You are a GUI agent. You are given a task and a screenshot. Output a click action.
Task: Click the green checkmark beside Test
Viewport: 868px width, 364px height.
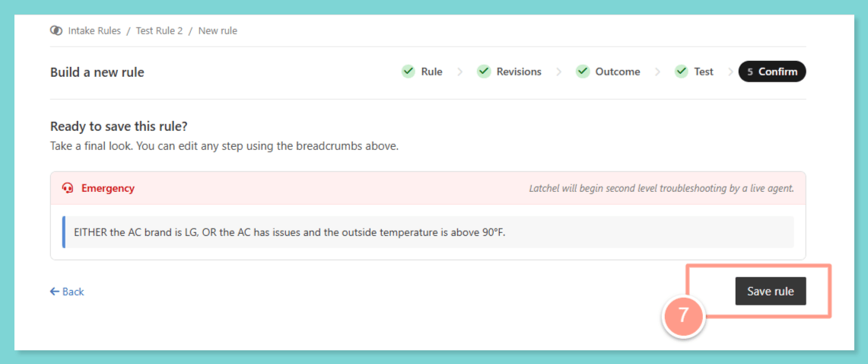point(681,72)
